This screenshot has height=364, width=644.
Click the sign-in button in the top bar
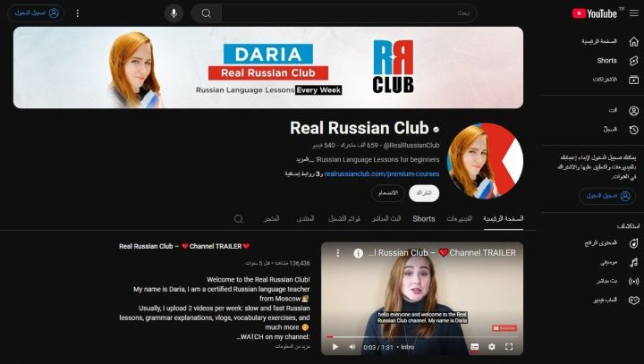click(x=36, y=13)
